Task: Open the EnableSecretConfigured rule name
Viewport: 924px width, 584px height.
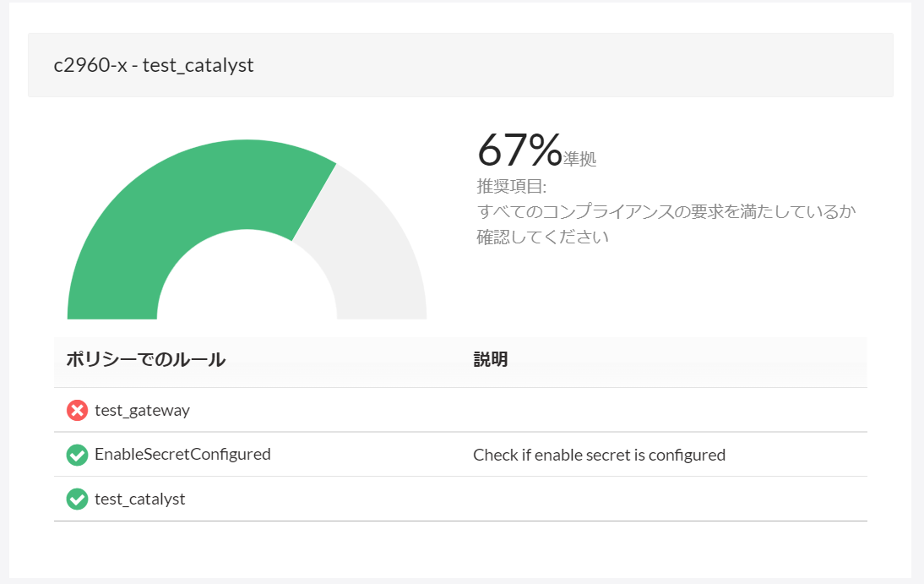Action: 182,455
